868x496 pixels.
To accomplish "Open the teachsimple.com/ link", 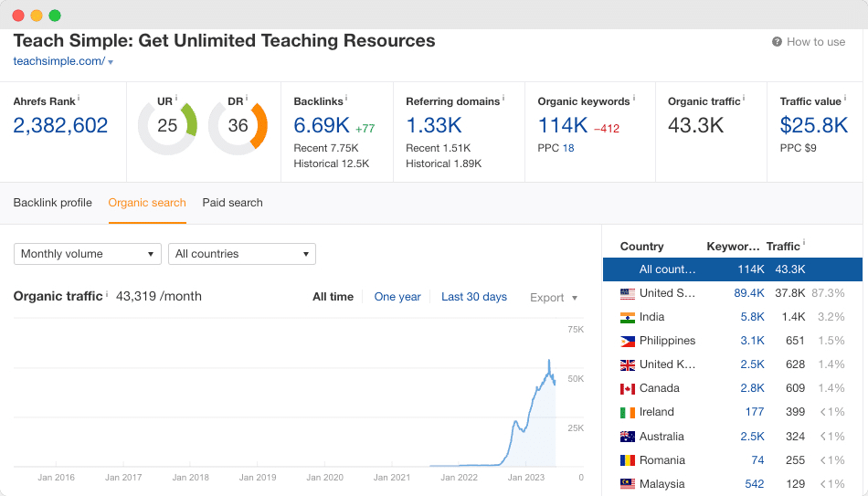I will (x=59, y=61).
